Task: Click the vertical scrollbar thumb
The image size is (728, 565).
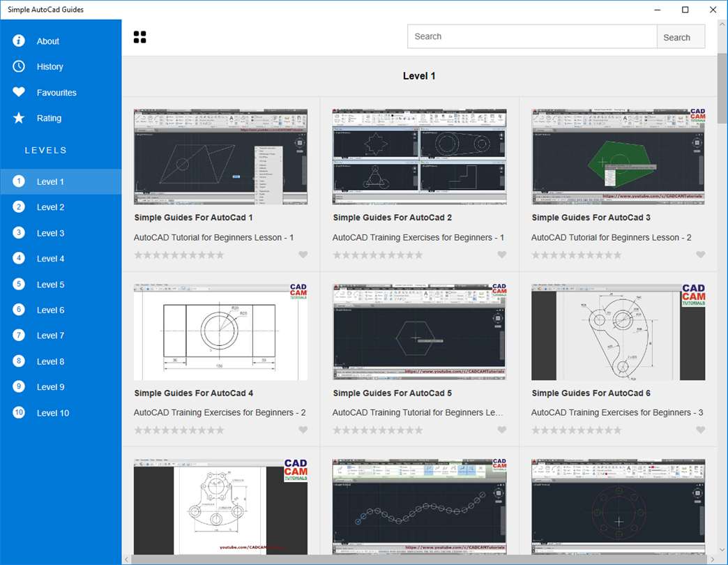Action: coord(722,88)
